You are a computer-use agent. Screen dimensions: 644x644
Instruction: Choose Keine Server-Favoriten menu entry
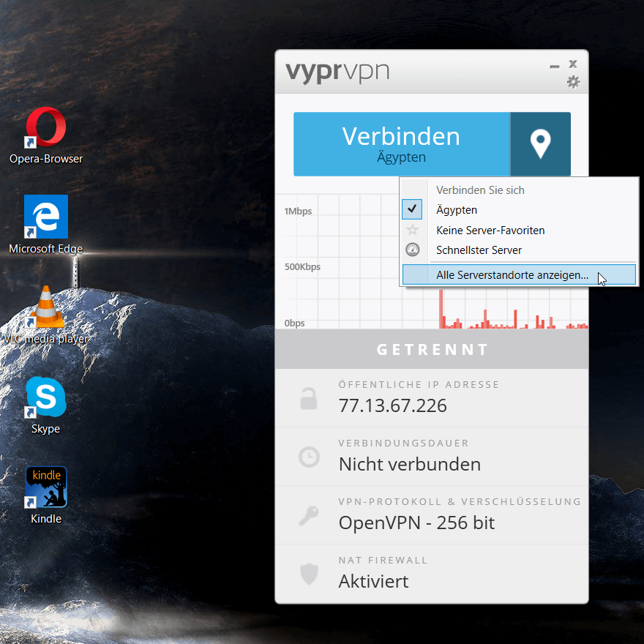[519, 230]
